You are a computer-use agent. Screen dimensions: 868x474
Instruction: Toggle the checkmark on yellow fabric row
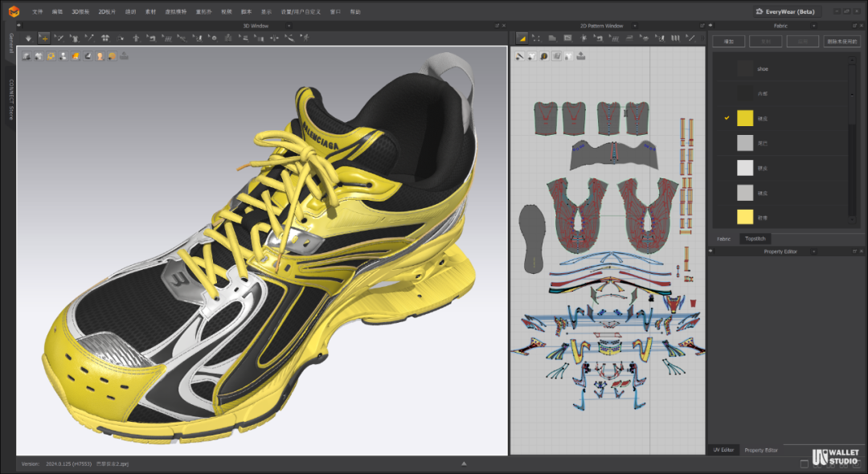coord(727,118)
